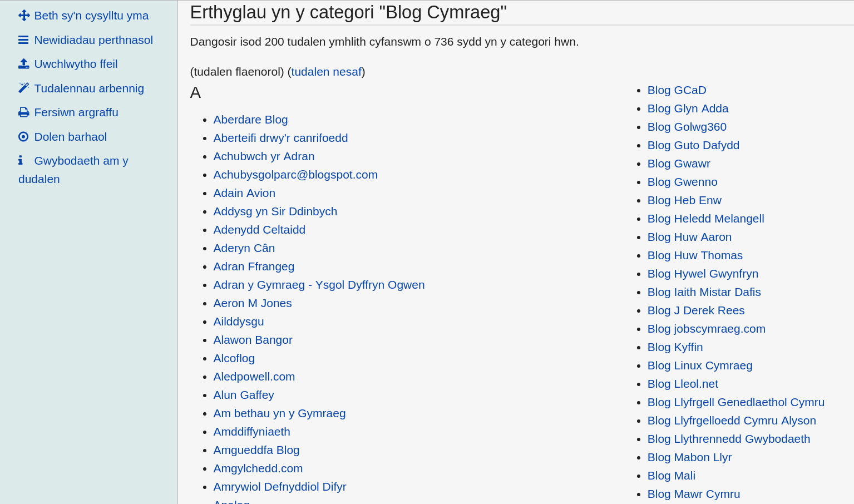Open Aeron M Jones article

(253, 303)
